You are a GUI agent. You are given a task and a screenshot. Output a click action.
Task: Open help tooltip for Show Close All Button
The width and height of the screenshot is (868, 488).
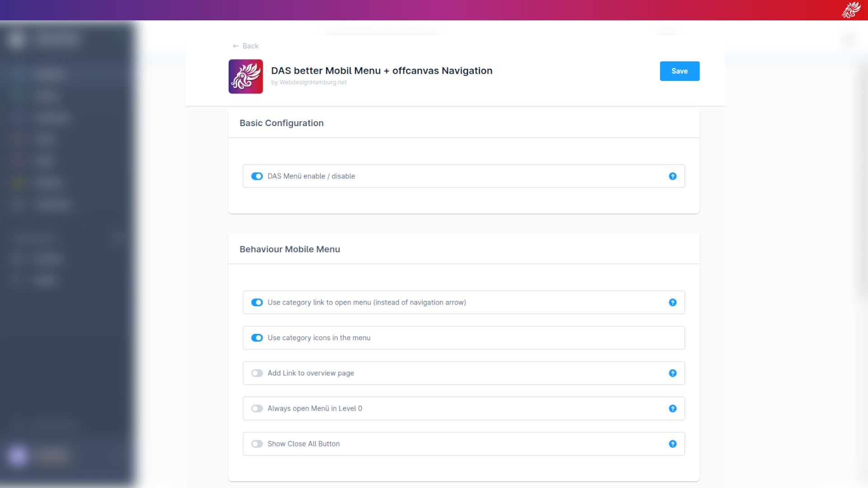pos(673,444)
